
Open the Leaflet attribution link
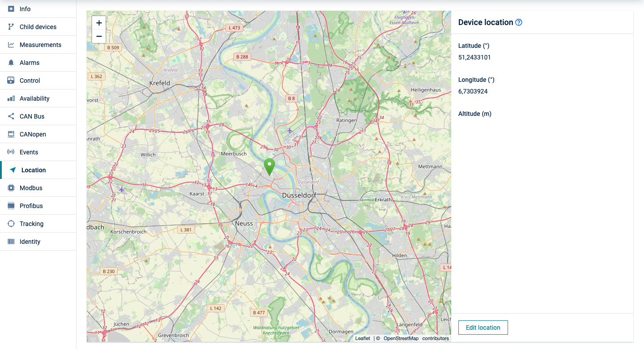363,338
